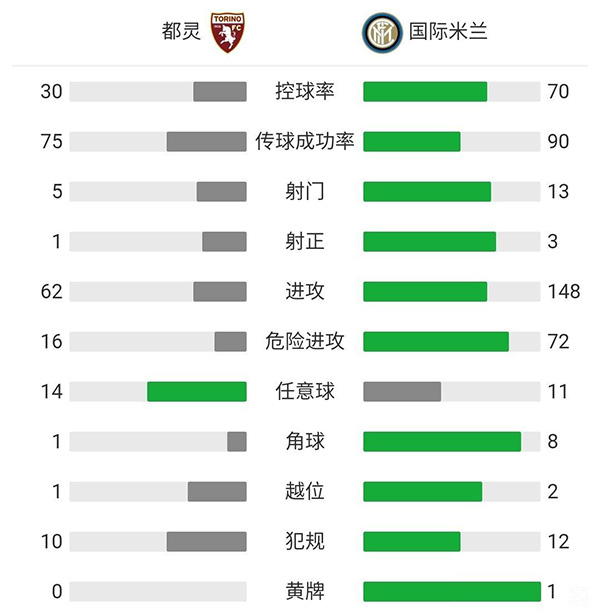
Task: Click the 进攻 stat label
Action: click(305, 292)
